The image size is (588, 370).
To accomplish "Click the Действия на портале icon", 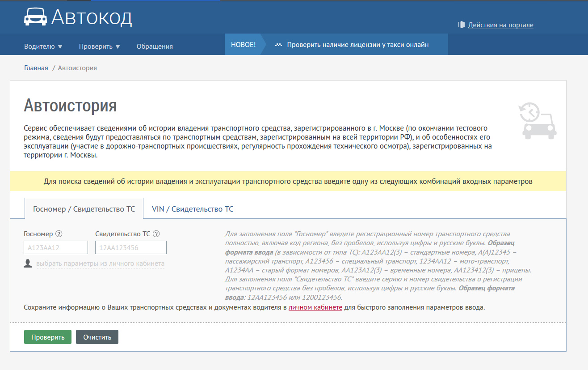I will coord(462,25).
